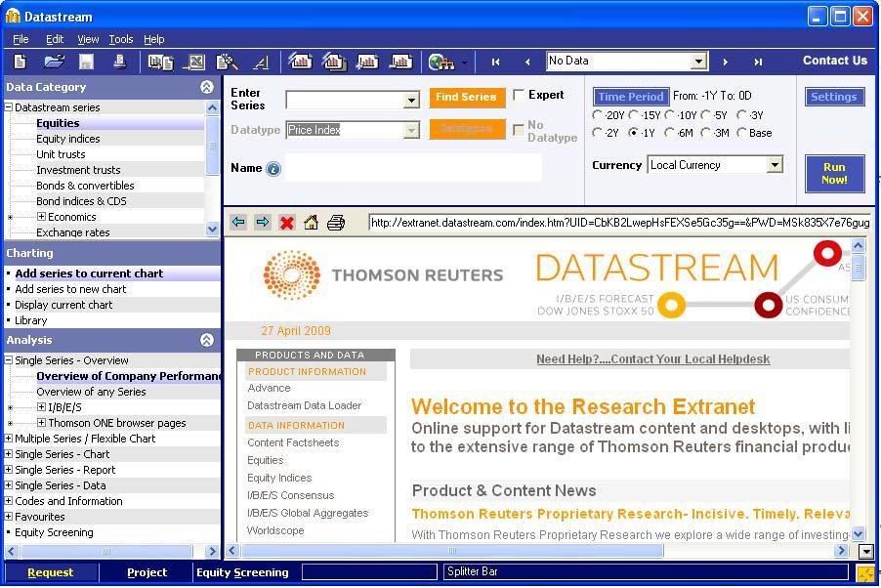The height and width of the screenshot is (588, 881).
Task: Click the browser horizontal scrollbar thumb
Action: click(x=452, y=550)
